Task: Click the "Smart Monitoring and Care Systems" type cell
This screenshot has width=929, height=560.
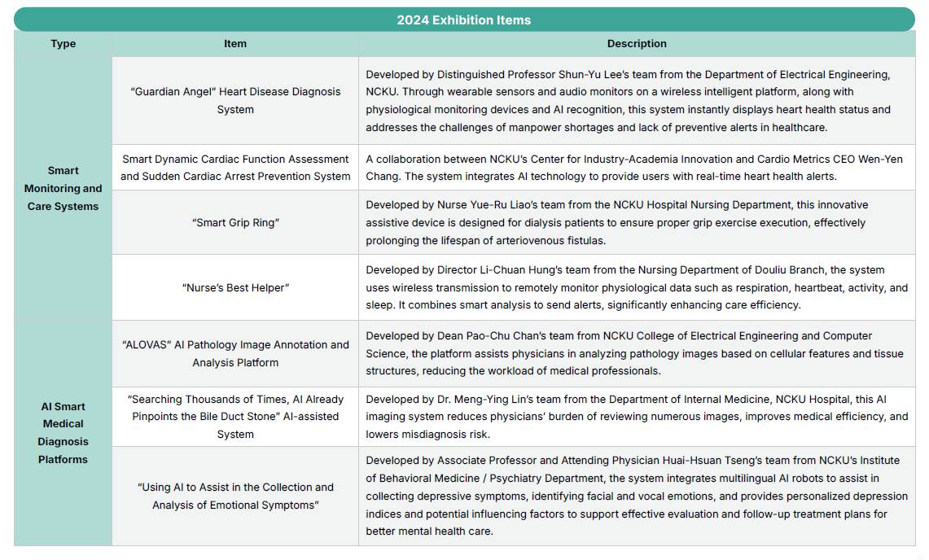Action: [64, 188]
